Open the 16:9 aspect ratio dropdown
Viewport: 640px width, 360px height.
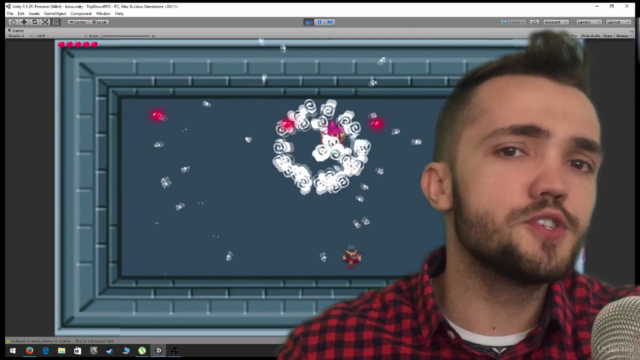tap(61, 36)
